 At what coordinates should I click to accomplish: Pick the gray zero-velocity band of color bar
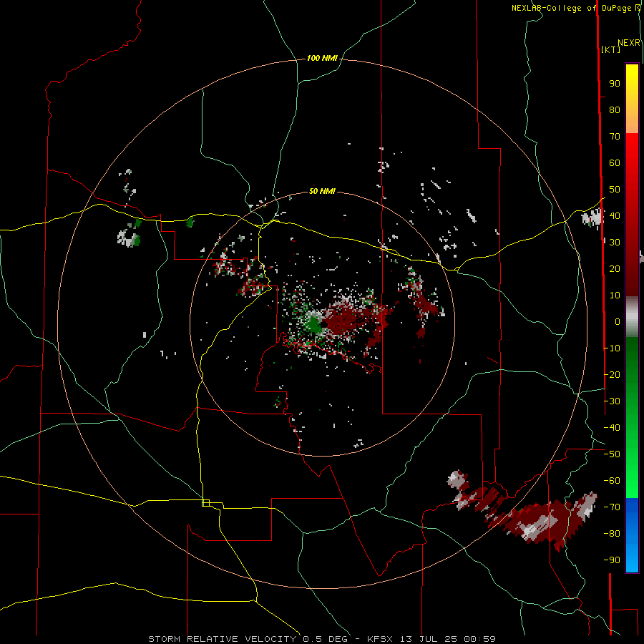click(632, 317)
